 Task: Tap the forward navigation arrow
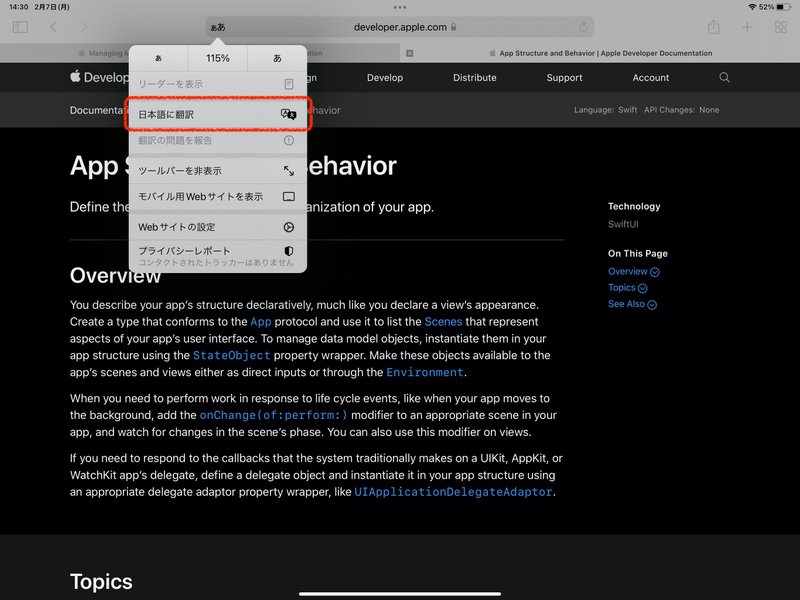[x=84, y=27]
